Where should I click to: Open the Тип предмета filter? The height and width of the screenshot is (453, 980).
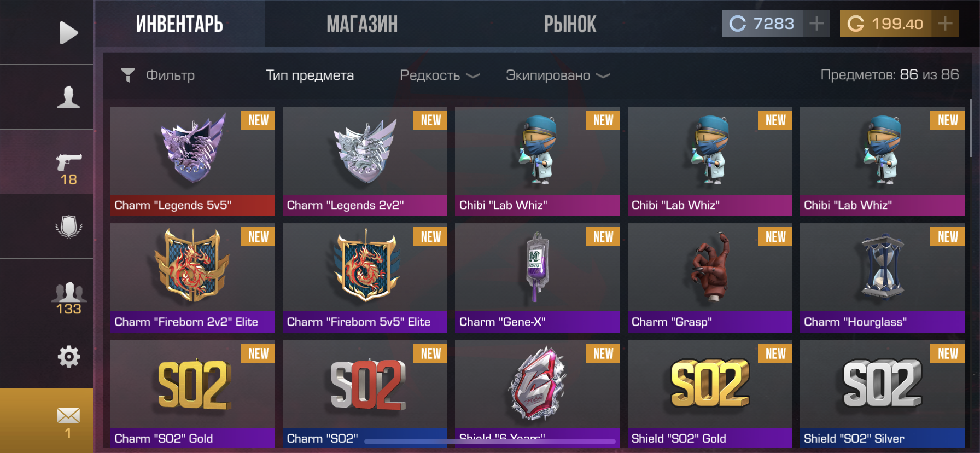pos(310,75)
